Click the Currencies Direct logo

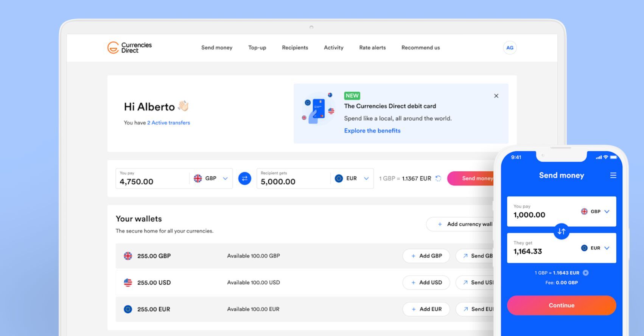129,48
